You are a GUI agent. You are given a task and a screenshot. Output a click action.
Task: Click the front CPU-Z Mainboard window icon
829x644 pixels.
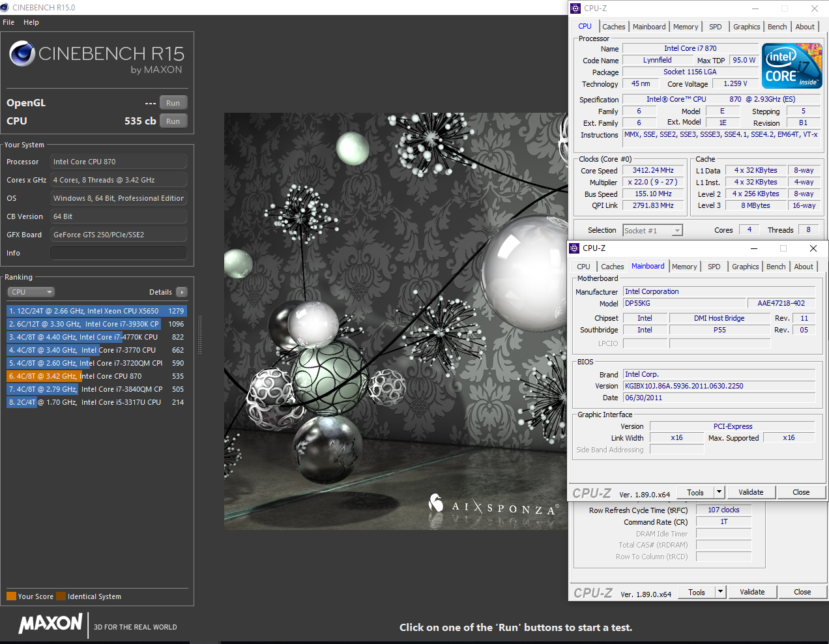pos(574,248)
